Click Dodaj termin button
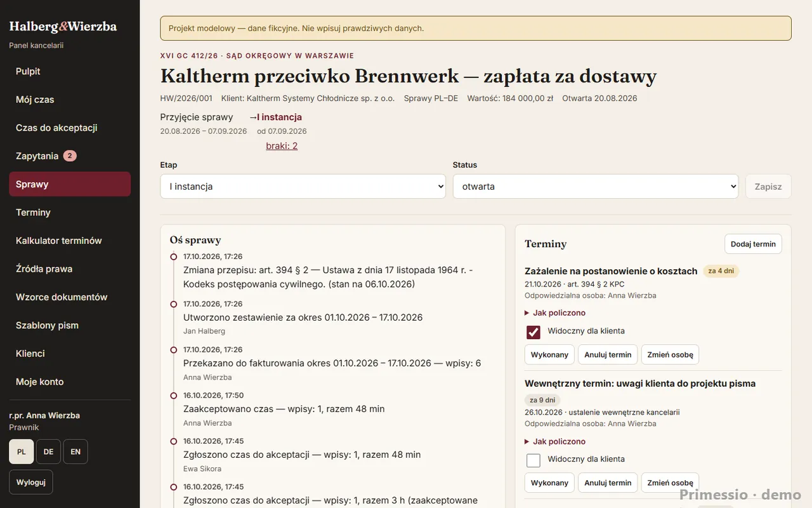The width and height of the screenshot is (812, 508). (753, 244)
